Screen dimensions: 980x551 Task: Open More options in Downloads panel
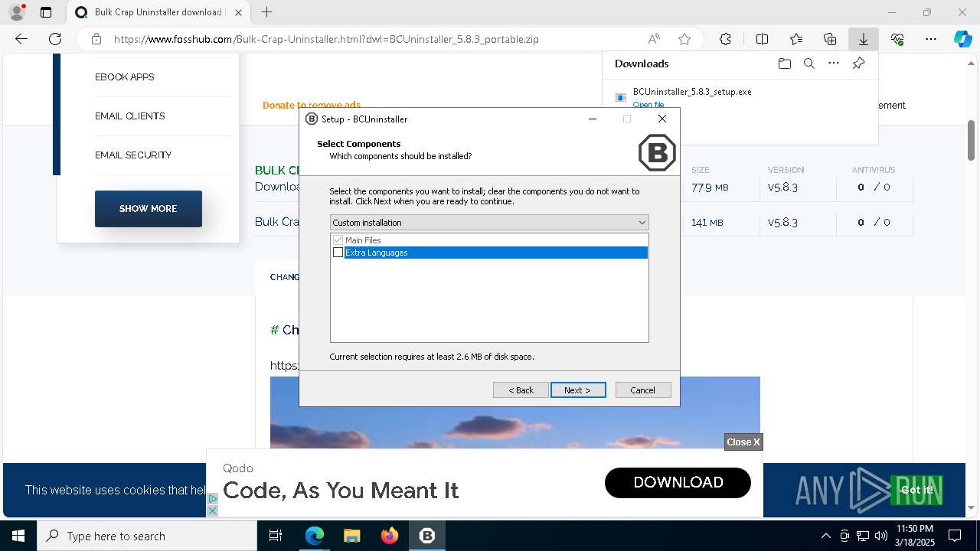coord(834,64)
